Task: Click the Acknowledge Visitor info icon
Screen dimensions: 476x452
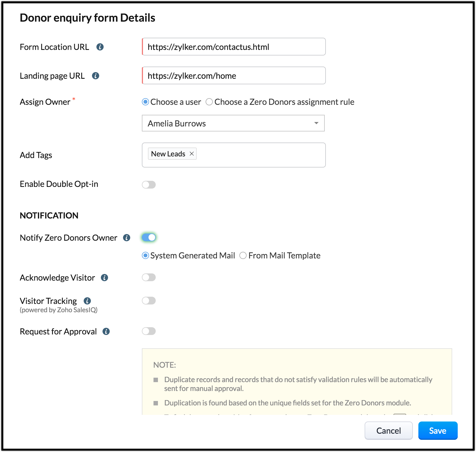Action: (104, 278)
